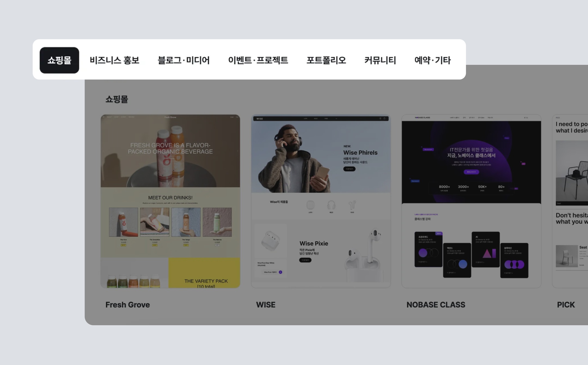588x365 pixels.
Task: Click the Fresh Grove template title
Action: 128,305
